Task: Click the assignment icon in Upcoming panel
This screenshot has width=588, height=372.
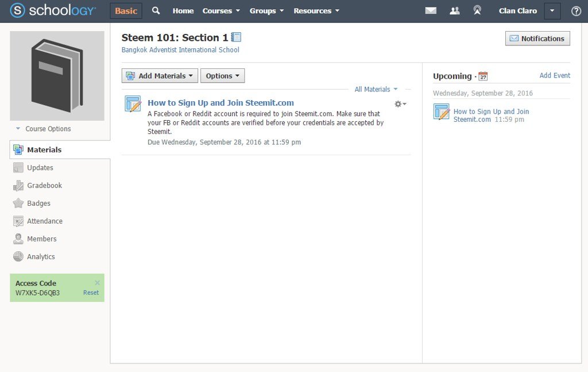Action: click(x=442, y=112)
